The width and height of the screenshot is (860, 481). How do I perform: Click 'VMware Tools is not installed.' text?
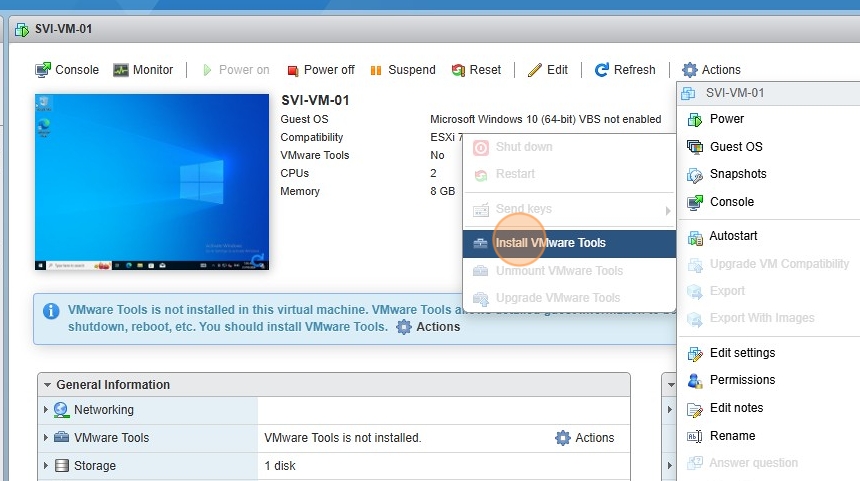pos(343,438)
